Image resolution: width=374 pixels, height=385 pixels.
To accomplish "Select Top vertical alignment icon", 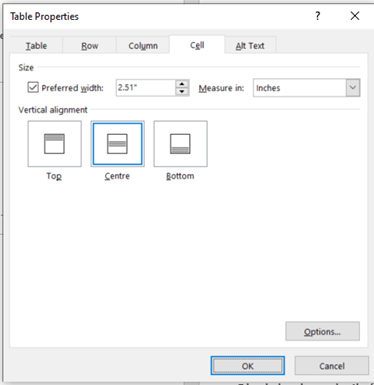I will (x=55, y=144).
